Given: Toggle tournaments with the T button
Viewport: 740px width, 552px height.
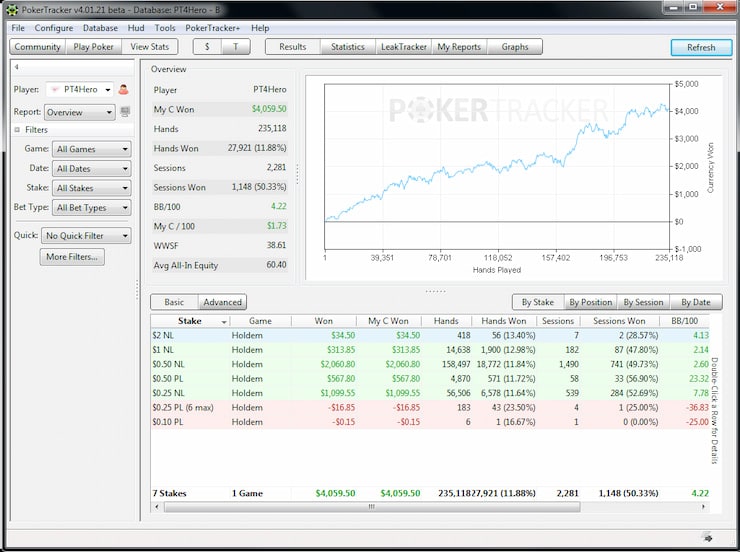Looking at the screenshot, I should [x=235, y=47].
